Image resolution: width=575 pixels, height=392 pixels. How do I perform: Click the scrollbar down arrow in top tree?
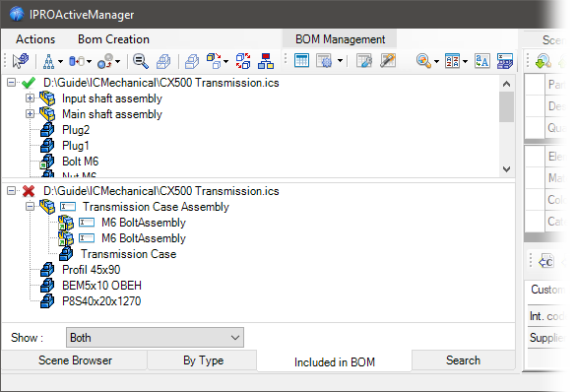[506, 169]
